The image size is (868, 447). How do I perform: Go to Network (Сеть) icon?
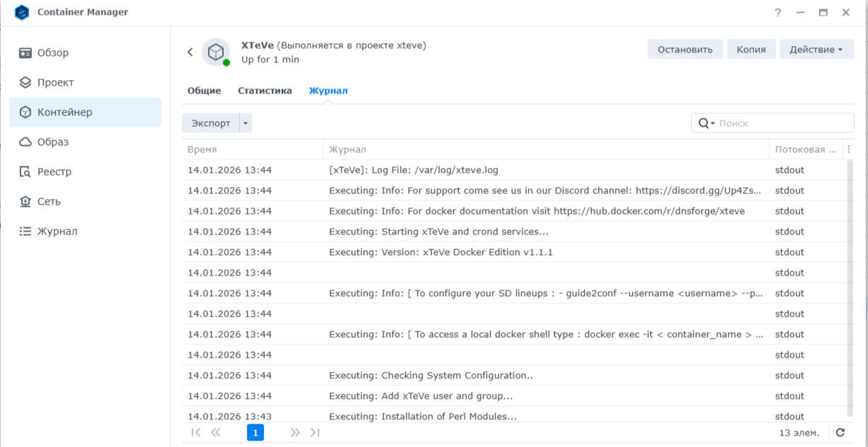pyautogui.click(x=25, y=201)
